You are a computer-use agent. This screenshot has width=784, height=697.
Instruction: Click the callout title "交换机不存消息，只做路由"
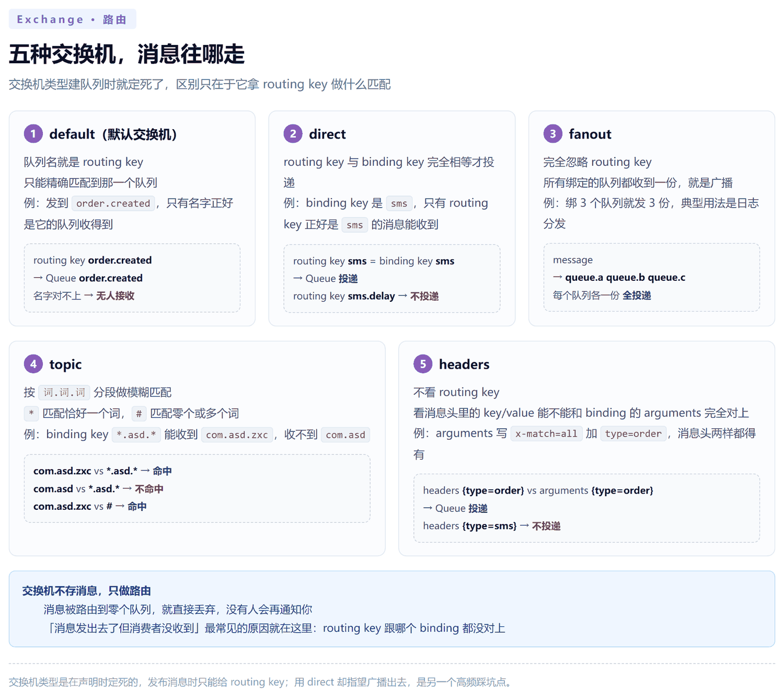tap(87, 591)
